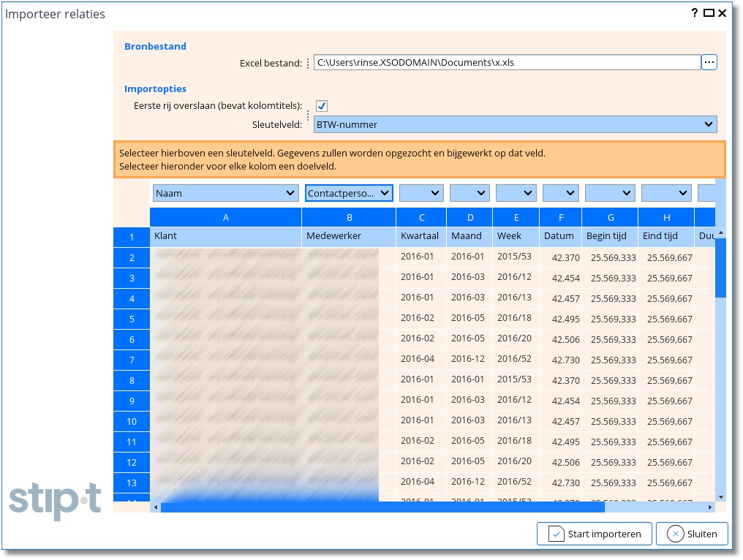Maximize the Importeer relaties window
The height and width of the screenshot is (560, 743).
click(709, 13)
